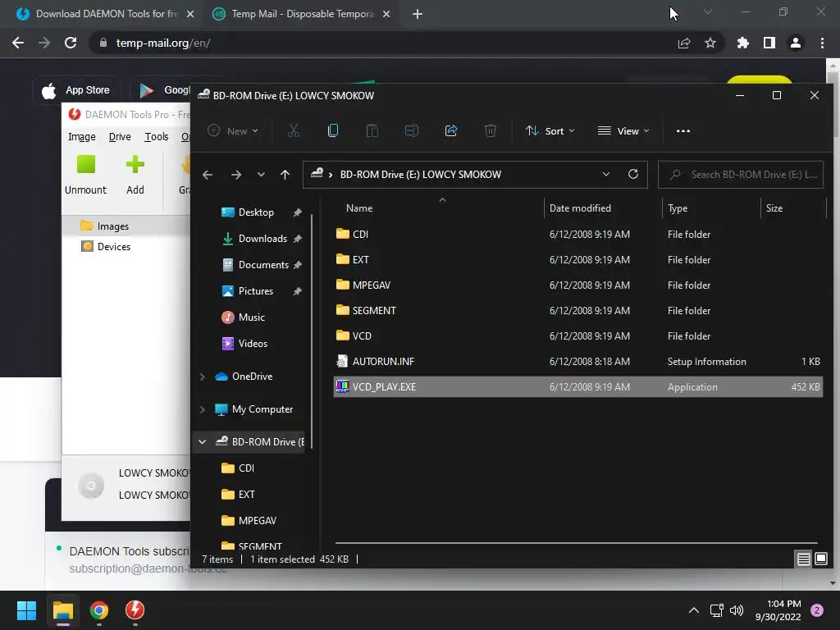Share this page icon in address bar

684,43
